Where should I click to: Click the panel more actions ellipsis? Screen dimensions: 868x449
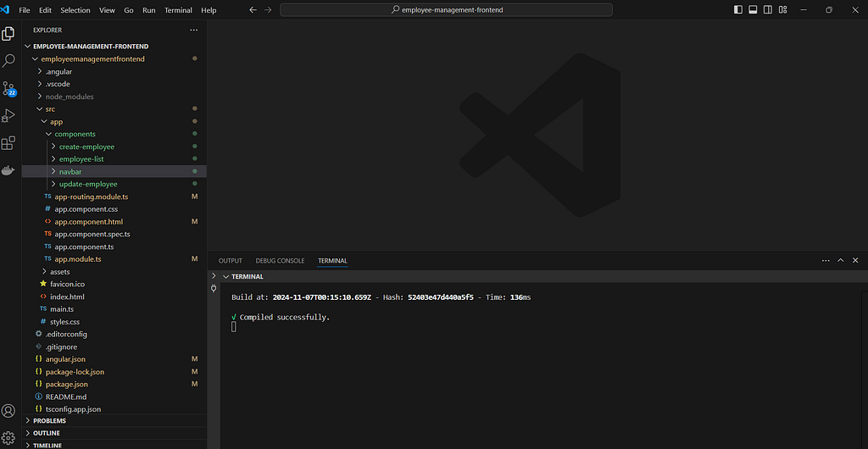point(826,260)
